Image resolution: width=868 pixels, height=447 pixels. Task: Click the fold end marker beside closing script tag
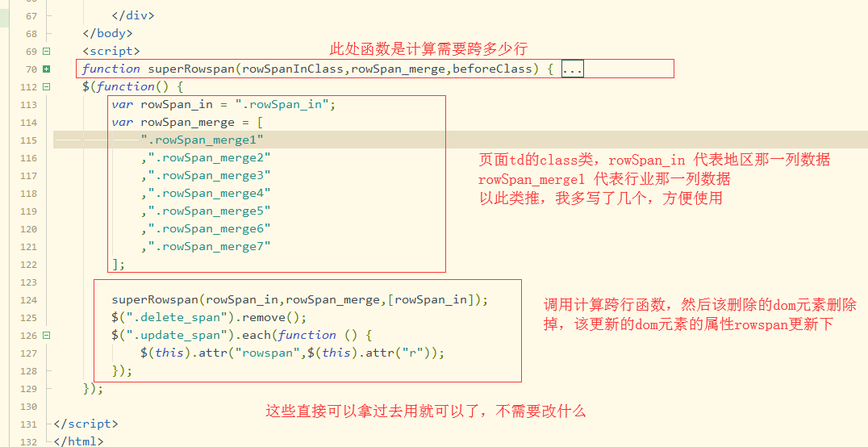48,424
